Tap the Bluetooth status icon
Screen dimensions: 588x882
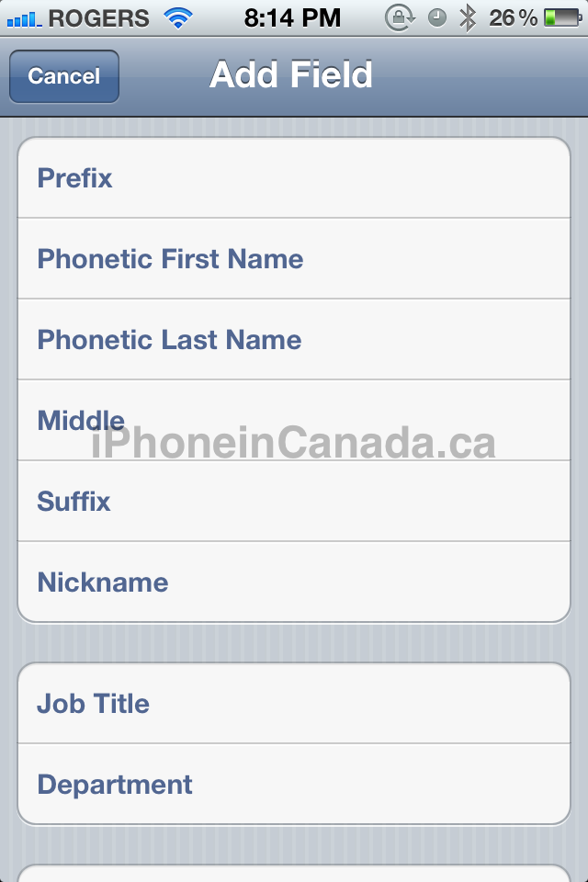[467, 18]
